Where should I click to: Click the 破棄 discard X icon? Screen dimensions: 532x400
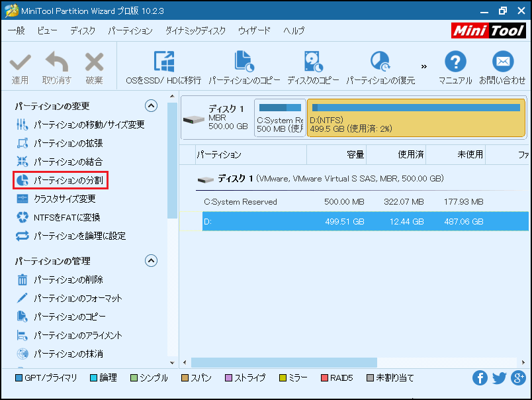pyautogui.click(x=94, y=62)
